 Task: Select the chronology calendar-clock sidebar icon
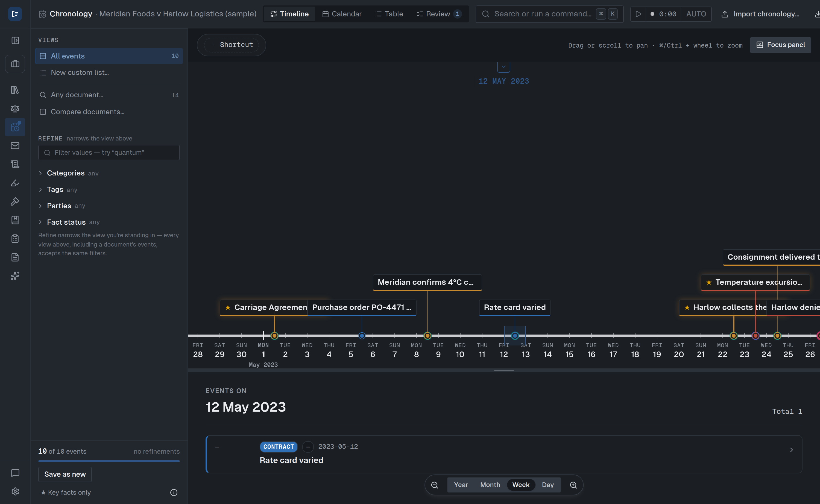(15, 127)
